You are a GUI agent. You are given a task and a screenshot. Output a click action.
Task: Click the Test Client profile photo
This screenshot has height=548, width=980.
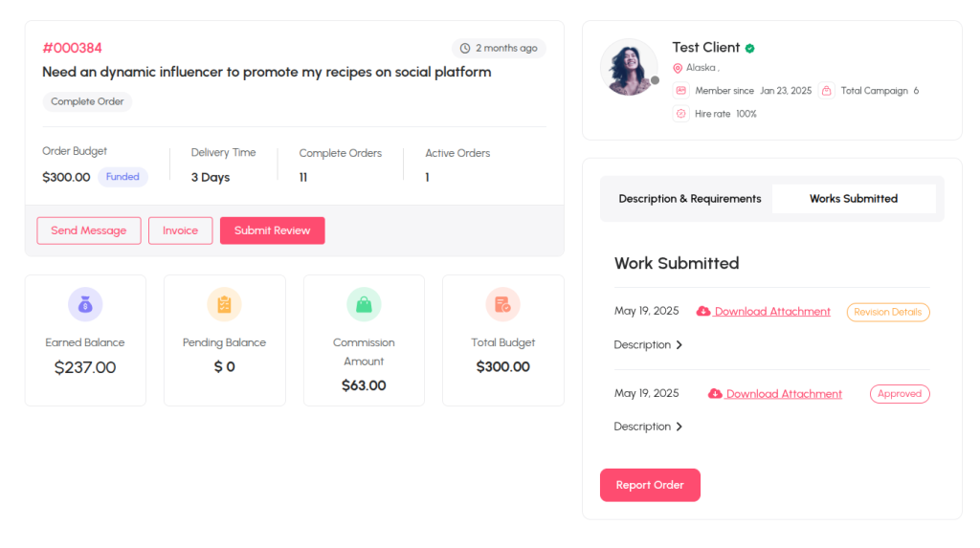[629, 68]
